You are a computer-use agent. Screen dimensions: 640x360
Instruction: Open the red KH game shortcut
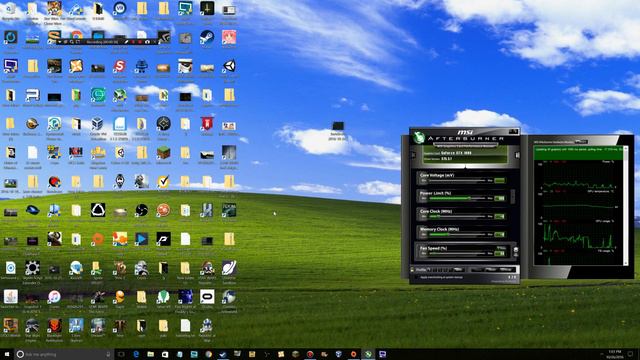point(76,153)
